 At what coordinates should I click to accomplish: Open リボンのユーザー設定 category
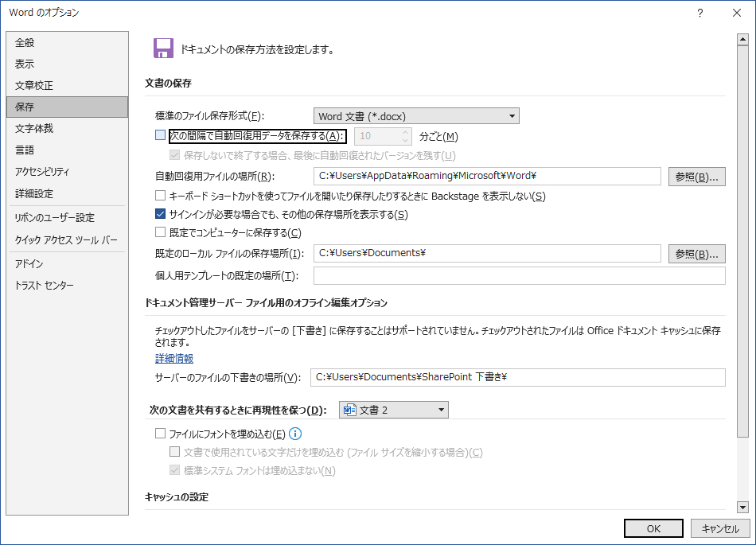point(68,218)
